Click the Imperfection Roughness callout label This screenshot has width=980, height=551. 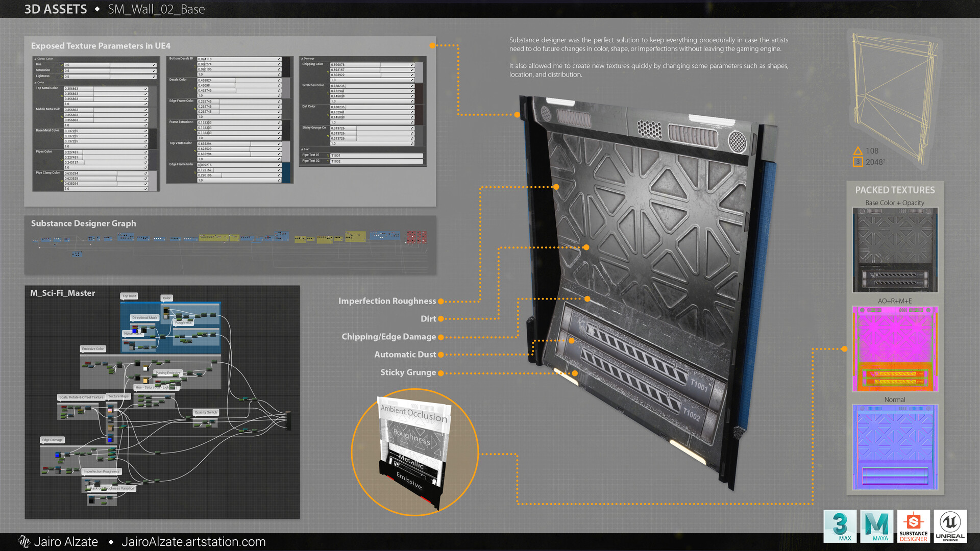[x=387, y=301]
